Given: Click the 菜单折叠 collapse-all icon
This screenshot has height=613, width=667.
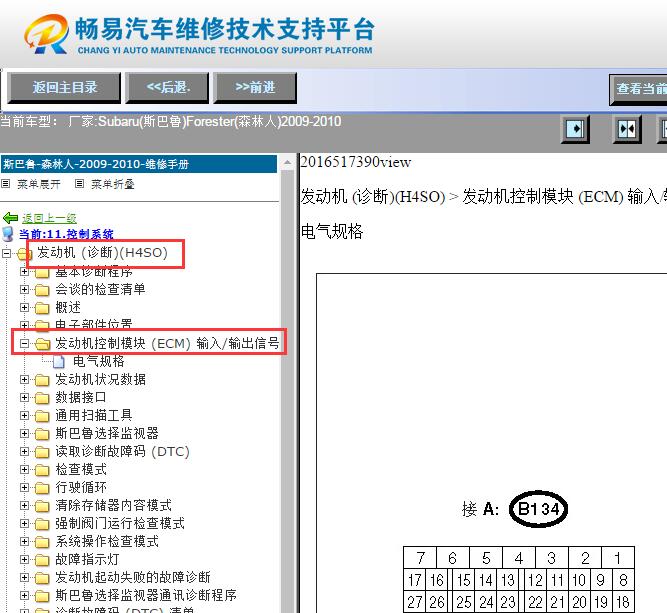Looking at the screenshot, I should pyautogui.click(x=79, y=184).
